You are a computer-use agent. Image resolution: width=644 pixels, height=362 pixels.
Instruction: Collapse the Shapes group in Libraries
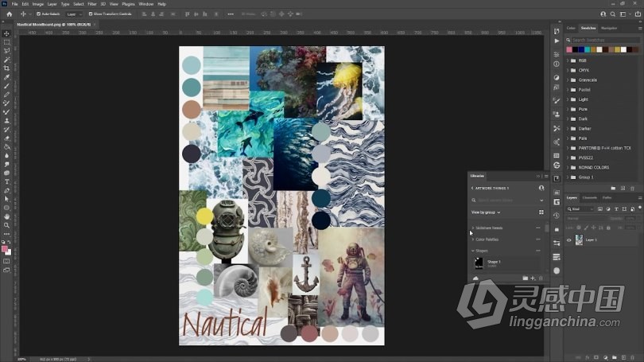(x=473, y=251)
